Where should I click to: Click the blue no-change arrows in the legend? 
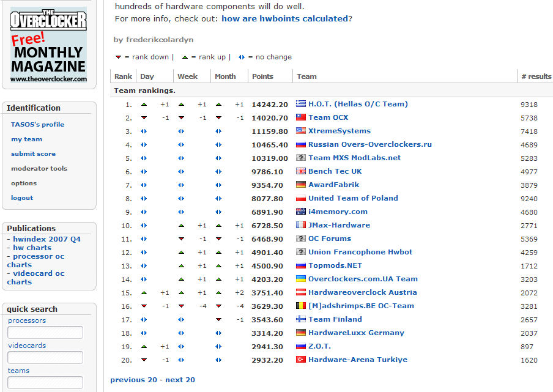tap(241, 57)
